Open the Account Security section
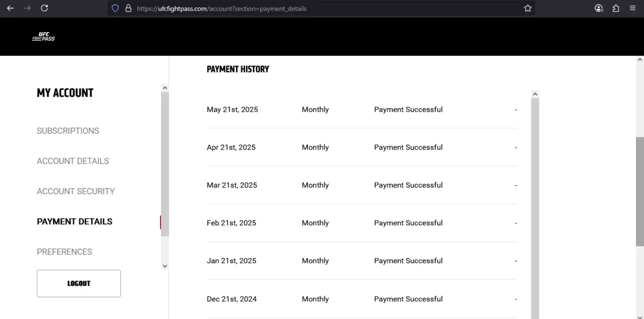This screenshot has width=644, height=319. [x=75, y=191]
